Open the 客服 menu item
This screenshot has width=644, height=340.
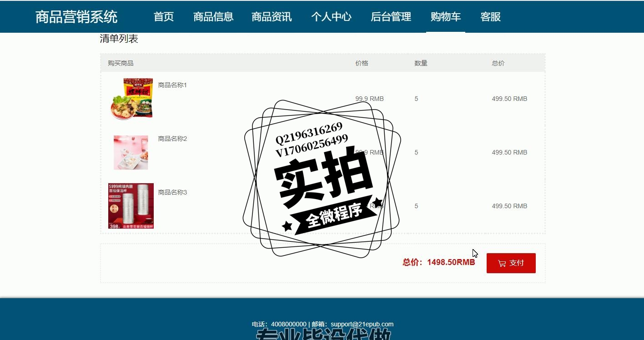(x=491, y=17)
